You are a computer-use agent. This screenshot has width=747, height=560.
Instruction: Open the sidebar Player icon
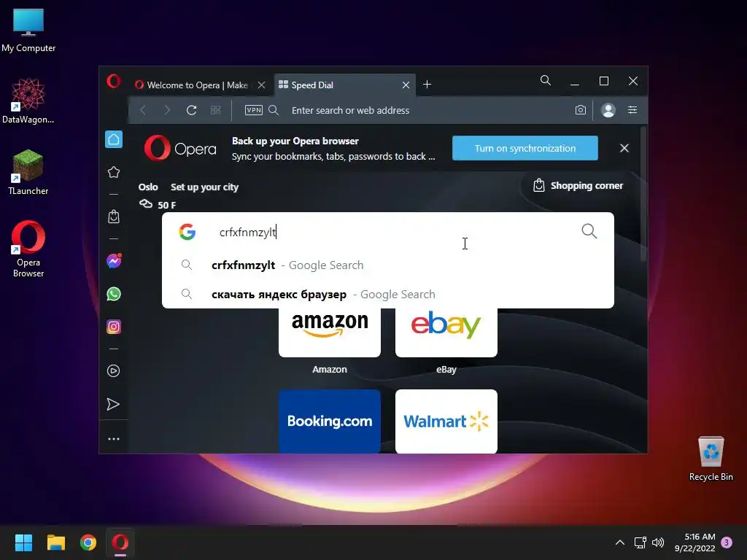pos(113,371)
